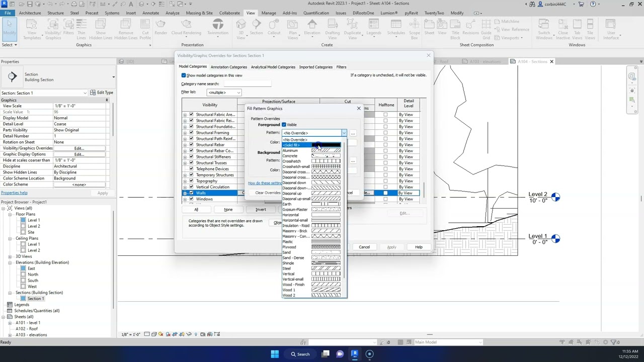Select the Cut Profile tool
The height and width of the screenshot is (362, 644).
[145, 29]
